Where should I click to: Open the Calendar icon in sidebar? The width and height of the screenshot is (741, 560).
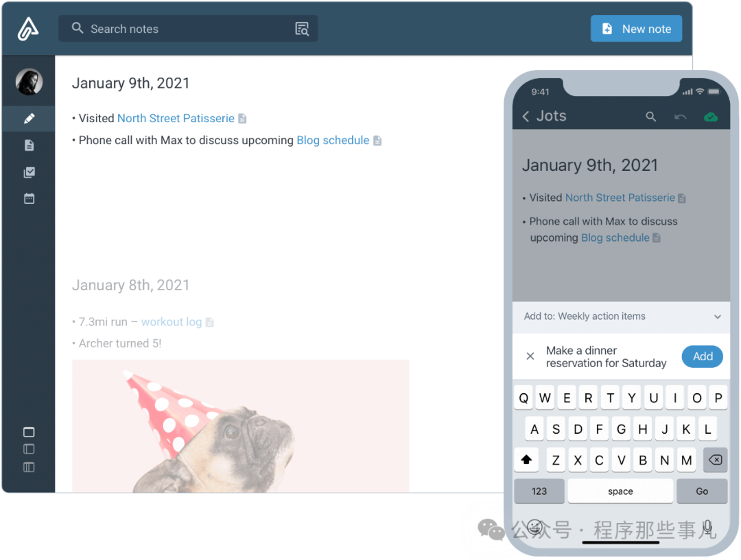click(x=29, y=198)
